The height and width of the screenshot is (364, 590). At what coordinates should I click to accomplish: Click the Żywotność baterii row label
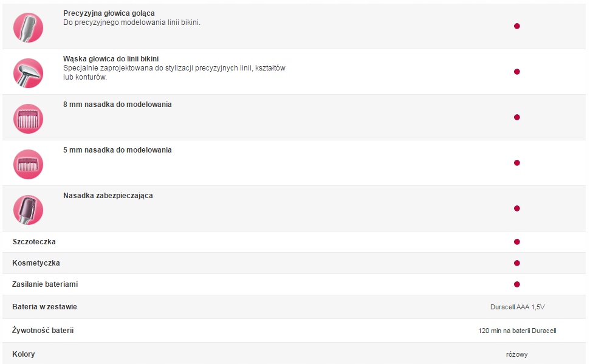coord(43,330)
